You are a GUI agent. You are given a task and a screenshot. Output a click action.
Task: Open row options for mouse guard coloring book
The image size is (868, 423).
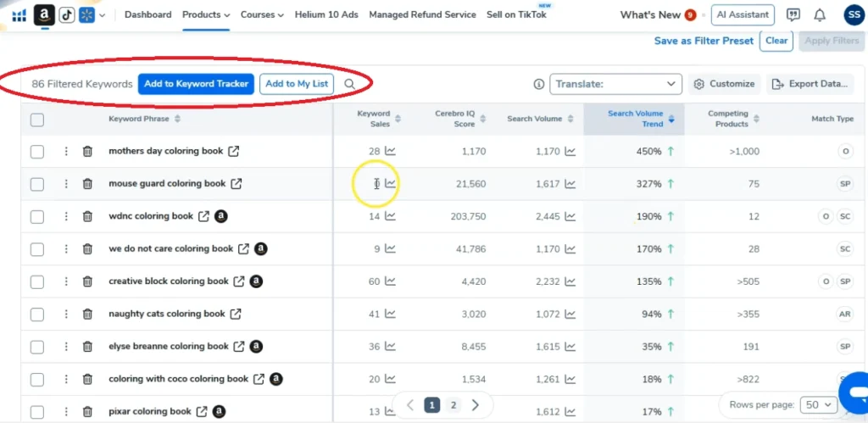[x=66, y=184]
